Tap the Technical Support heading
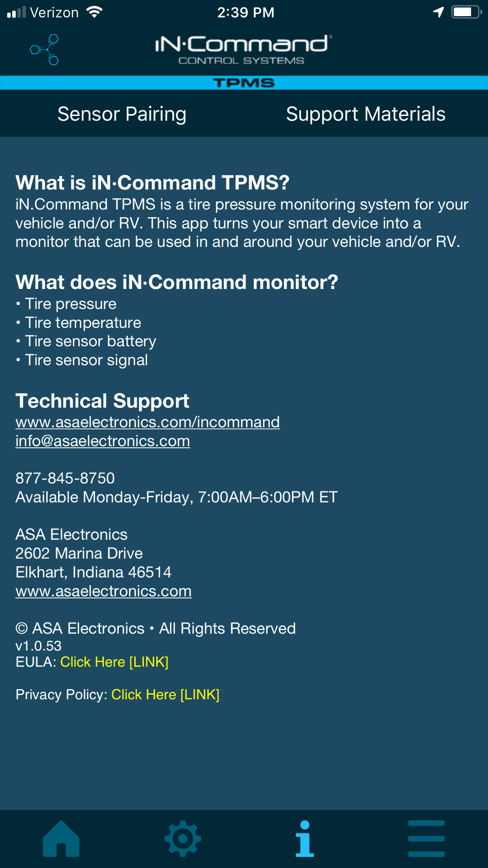 [102, 401]
